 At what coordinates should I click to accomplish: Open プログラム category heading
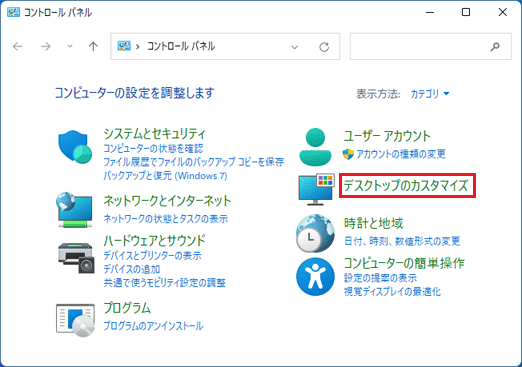click(x=127, y=308)
